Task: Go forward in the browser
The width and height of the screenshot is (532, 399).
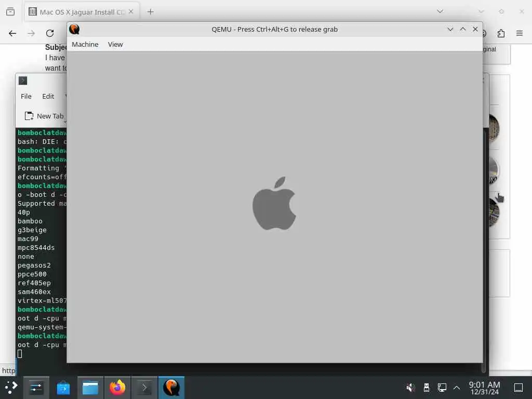Action: (x=31, y=33)
